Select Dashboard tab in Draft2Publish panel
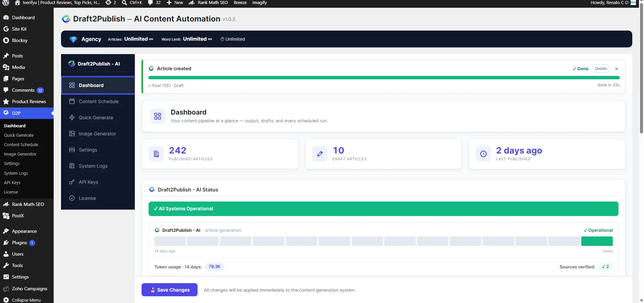 point(98,85)
